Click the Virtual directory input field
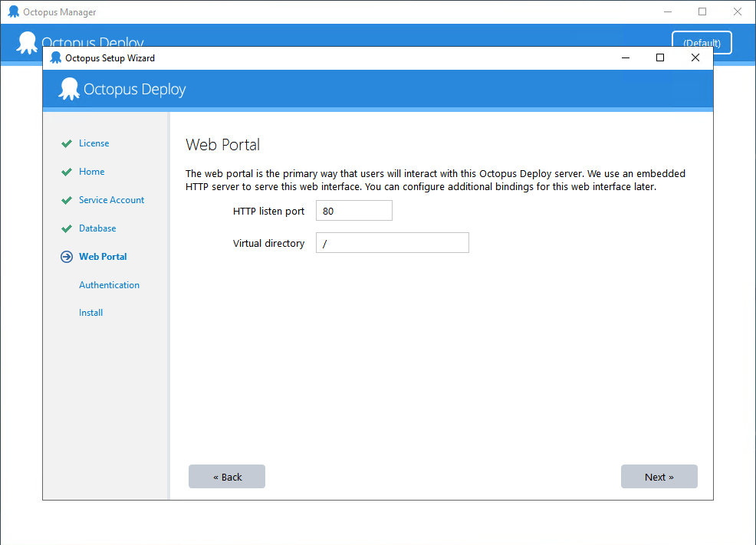 click(x=392, y=243)
